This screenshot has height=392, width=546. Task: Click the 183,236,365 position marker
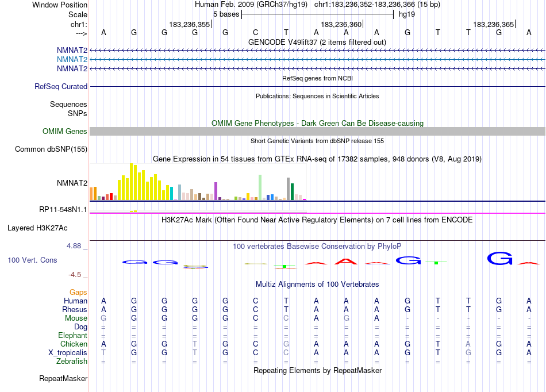[x=494, y=24]
